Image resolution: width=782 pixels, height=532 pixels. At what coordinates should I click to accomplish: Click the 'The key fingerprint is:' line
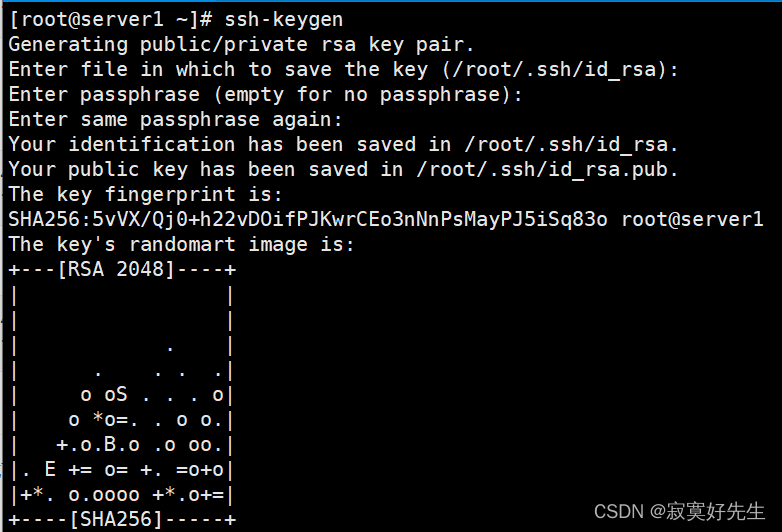144,194
